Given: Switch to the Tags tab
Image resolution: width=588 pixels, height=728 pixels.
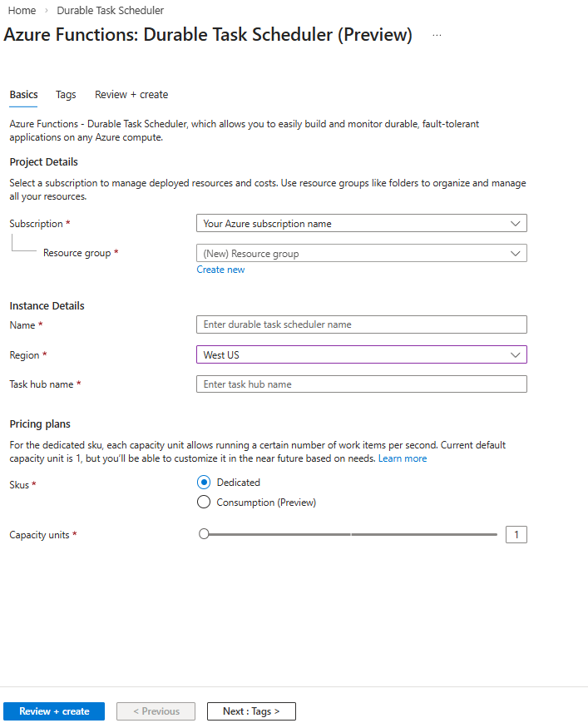Looking at the screenshot, I should [66, 94].
